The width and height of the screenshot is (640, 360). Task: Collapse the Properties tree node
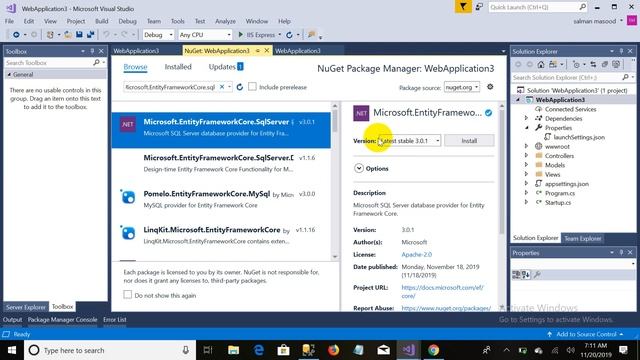[x=526, y=128]
